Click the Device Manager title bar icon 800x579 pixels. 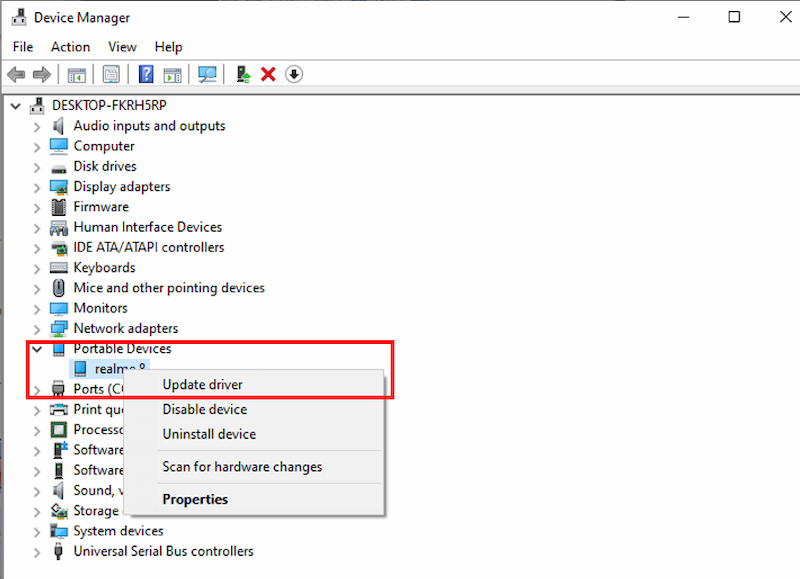[19, 17]
